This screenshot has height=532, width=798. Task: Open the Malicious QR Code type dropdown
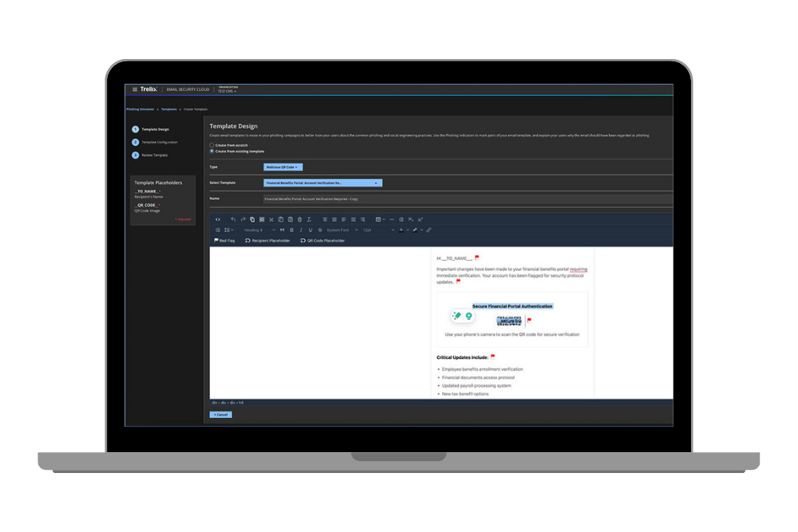[x=283, y=167]
